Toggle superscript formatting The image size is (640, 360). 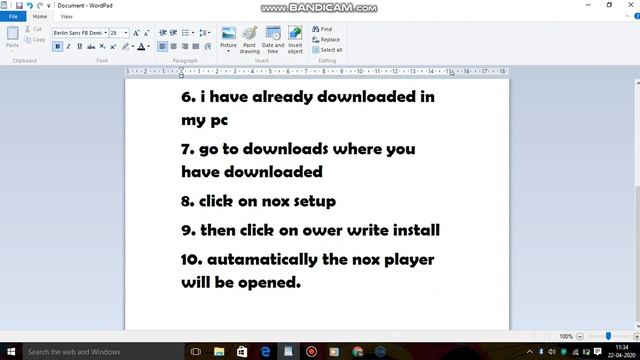point(113,47)
